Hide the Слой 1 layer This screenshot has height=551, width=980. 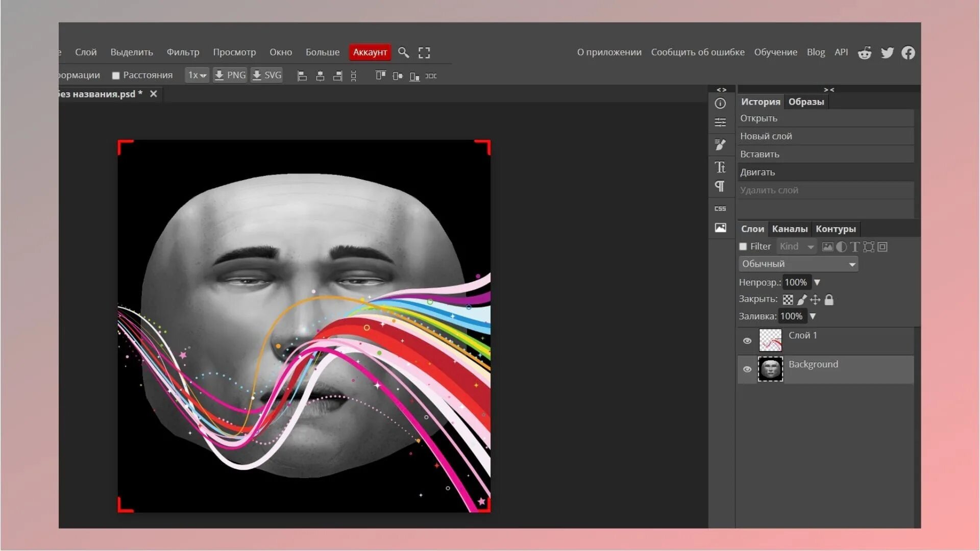tap(747, 341)
